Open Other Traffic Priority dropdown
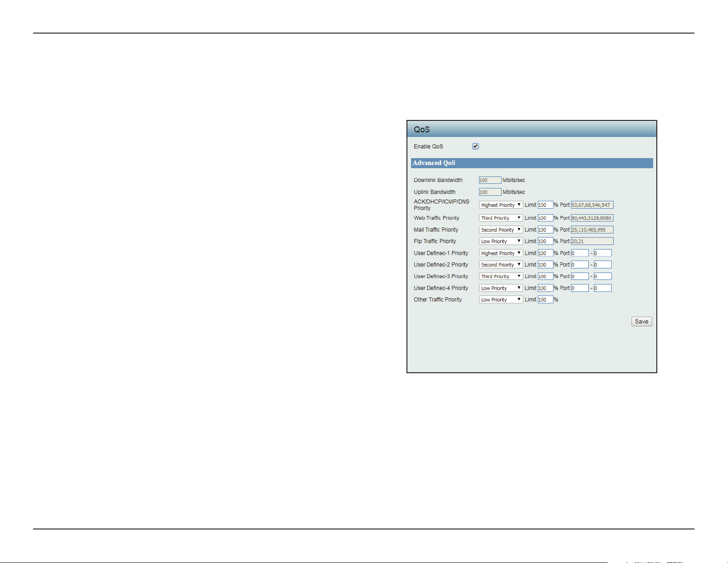The width and height of the screenshot is (728, 563). point(501,300)
